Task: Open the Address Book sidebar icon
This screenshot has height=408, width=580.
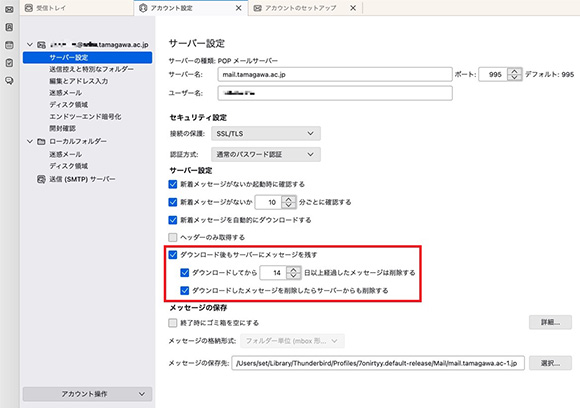Action: pyautogui.click(x=9, y=27)
